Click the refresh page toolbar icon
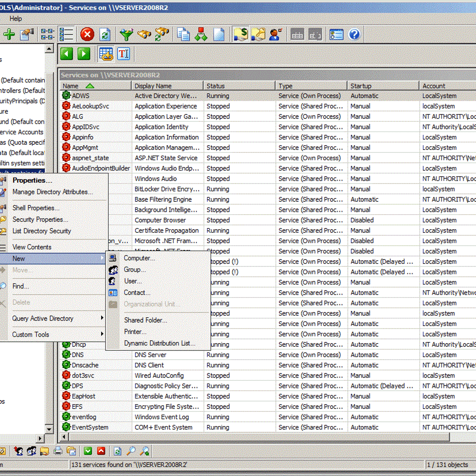 tap(105, 35)
